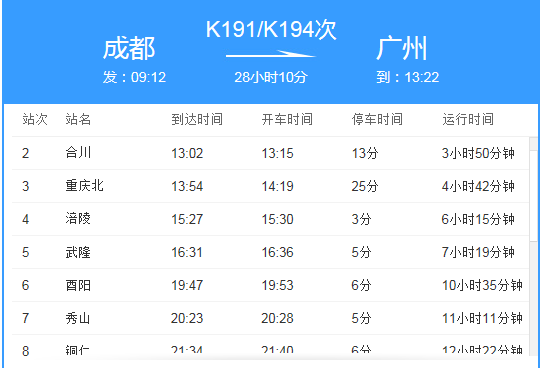The height and width of the screenshot is (368, 541).
Task: Click the 合川 stop duration 13分
Action: tap(365, 153)
